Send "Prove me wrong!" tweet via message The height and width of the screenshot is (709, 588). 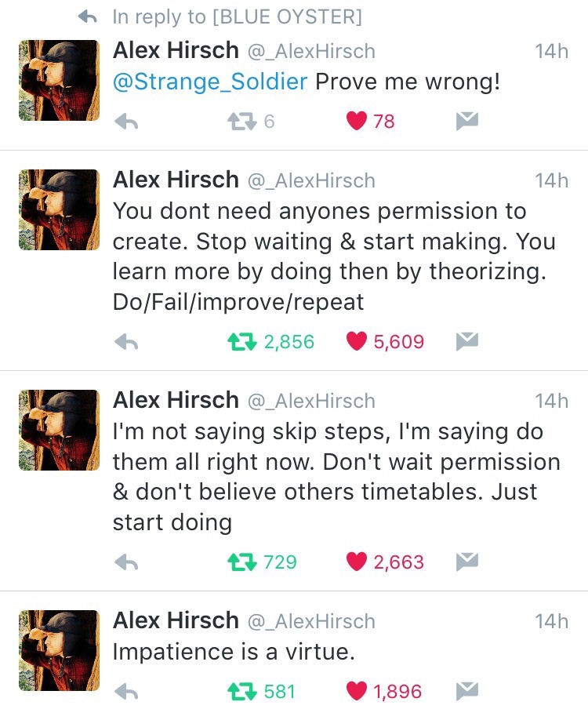[467, 121]
